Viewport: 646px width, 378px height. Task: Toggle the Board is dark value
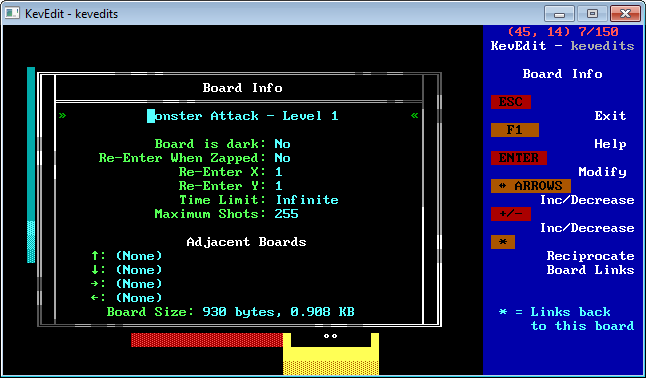(282, 144)
